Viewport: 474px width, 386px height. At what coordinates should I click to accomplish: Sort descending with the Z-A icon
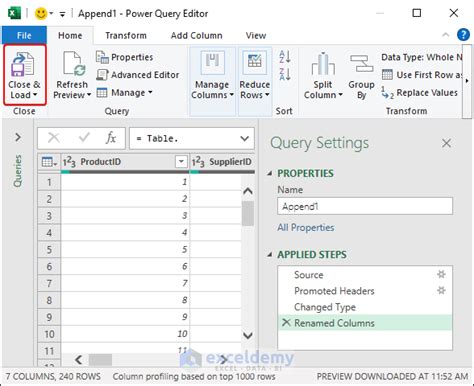pyautogui.click(x=285, y=74)
